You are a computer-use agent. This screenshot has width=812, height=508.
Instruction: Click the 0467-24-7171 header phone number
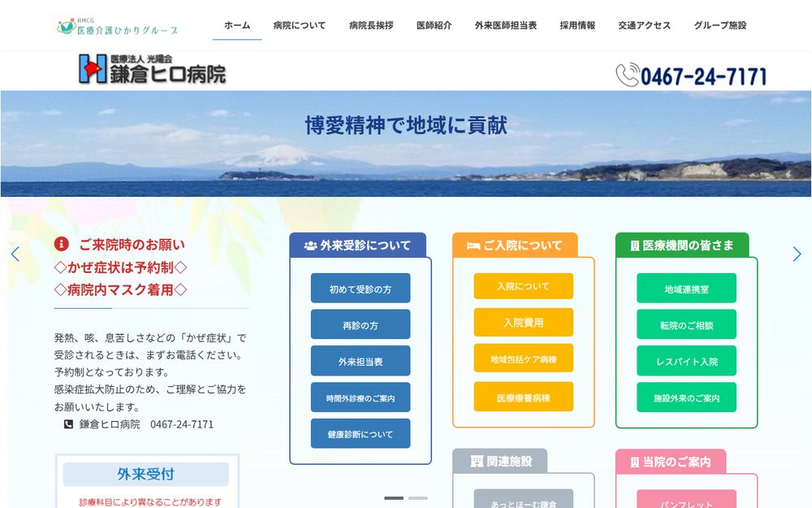point(703,76)
